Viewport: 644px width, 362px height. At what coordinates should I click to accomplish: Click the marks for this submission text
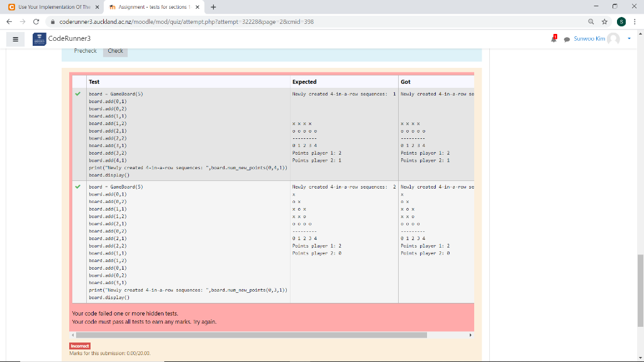[x=109, y=353]
